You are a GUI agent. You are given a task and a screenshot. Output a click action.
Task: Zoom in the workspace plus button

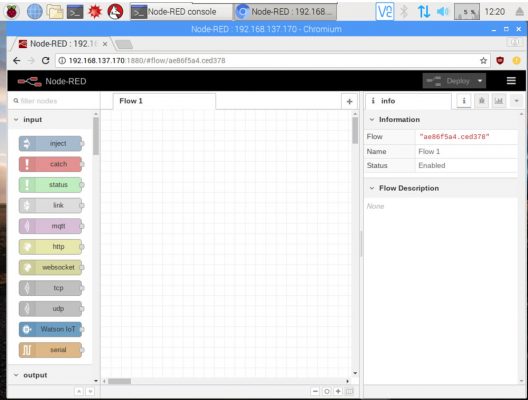tap(338, 391)
